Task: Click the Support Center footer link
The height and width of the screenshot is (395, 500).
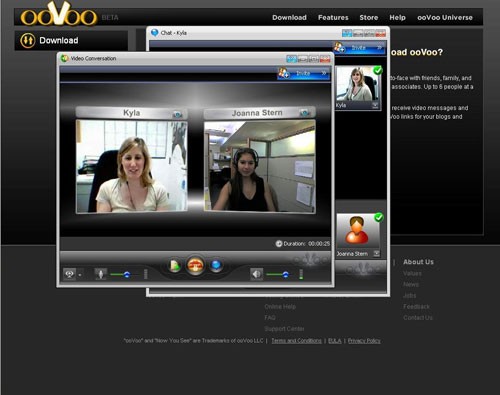Action: (x=284, y=329)
